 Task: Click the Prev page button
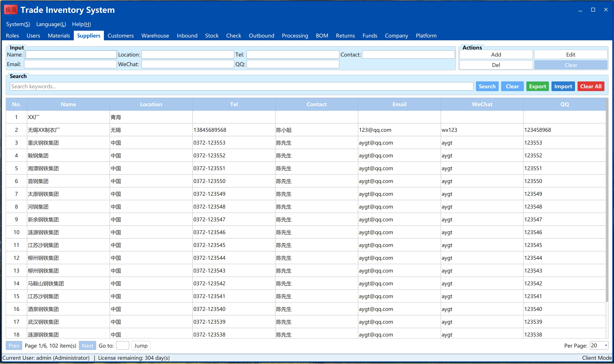[x=14, y=345]
